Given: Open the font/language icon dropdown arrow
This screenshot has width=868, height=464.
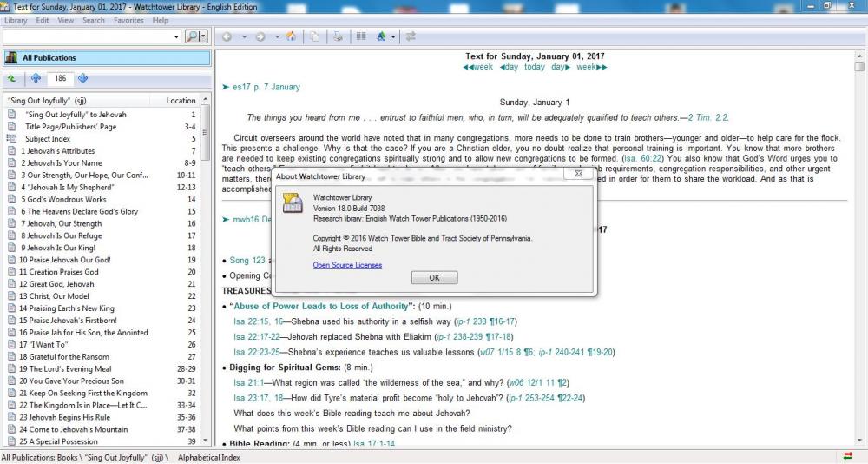Looking at the screenshot, I should (393, 36).
